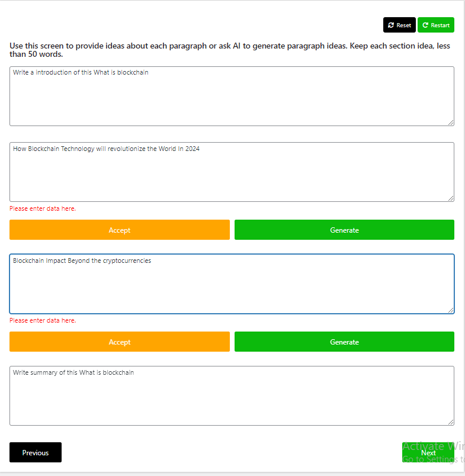The height and width of the screenshot is (476, 465).
Task: Click the second 'Please enter data here' error message
Action: [x=43, y=320]
